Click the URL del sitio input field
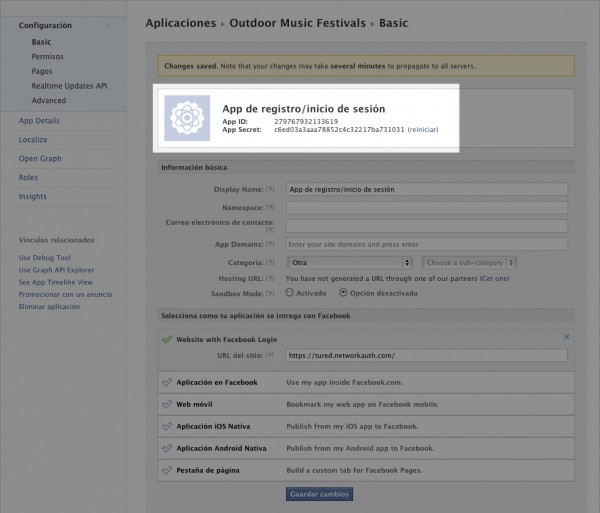 pyautogui.click(x=426, y=355)
